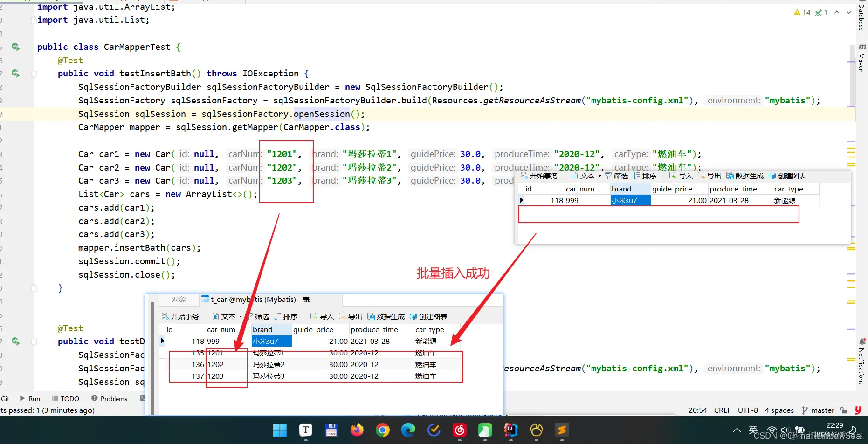Open Google Chrome from the taskbar
Screen dimensions: 868x444
(383, 430)
